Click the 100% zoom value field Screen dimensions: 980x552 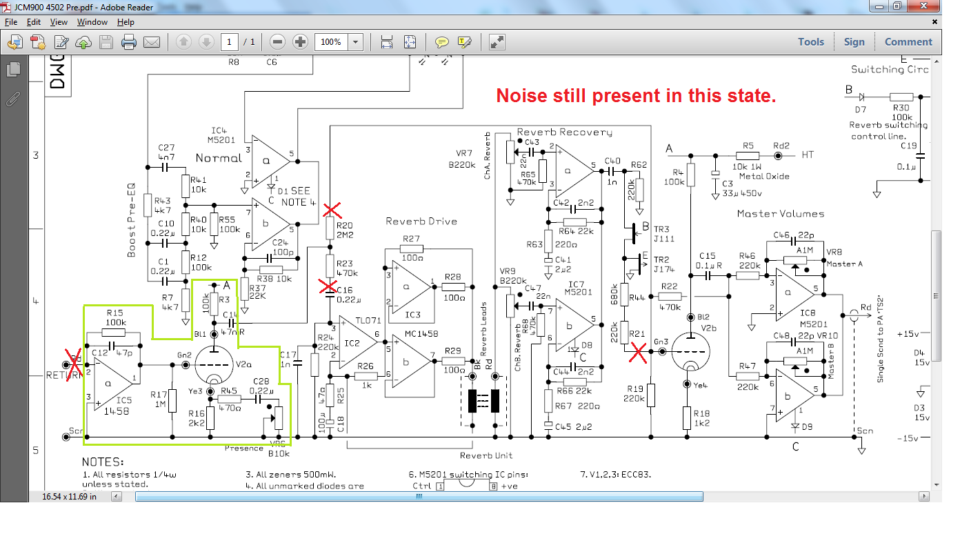point(332,42)
